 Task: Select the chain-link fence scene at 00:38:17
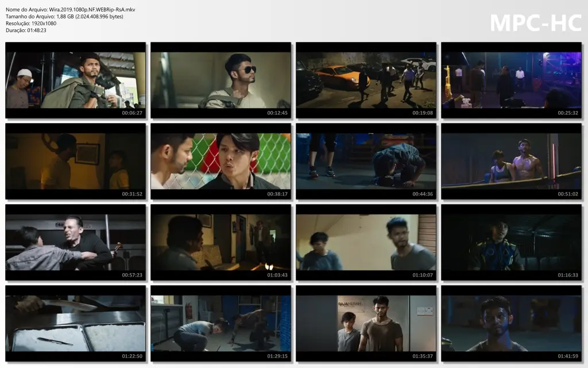click(220, 160)
